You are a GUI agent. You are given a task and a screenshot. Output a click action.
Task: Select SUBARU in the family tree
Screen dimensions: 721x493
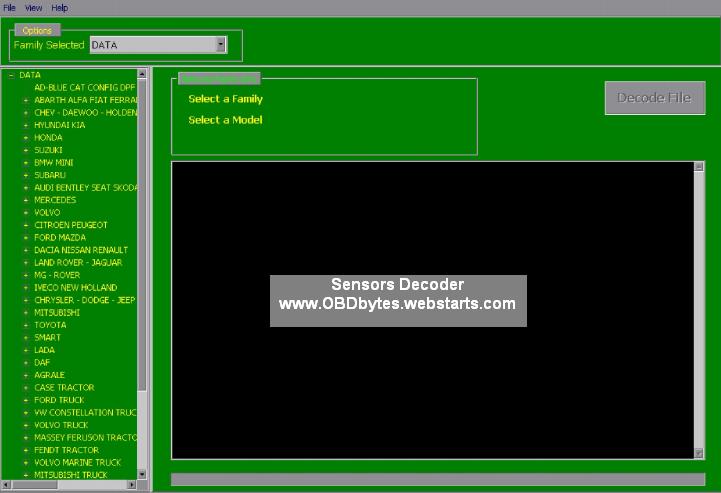(x=50, y=175)
